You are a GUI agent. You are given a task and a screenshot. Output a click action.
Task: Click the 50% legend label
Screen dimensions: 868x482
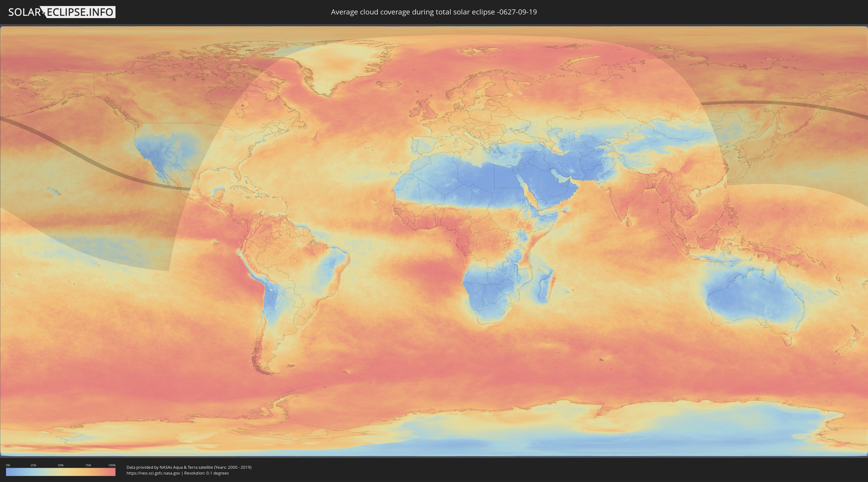pyautogui.click(x=61, y=465)
